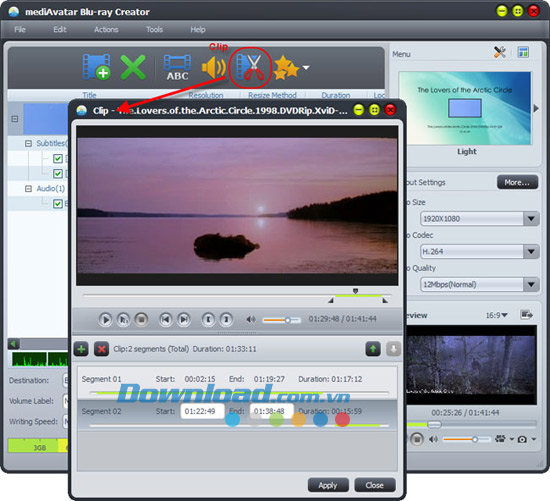The width and height of the screenshot is (550, 501).
Task: Open the Edit menu
Action: (x=60, y=29)
